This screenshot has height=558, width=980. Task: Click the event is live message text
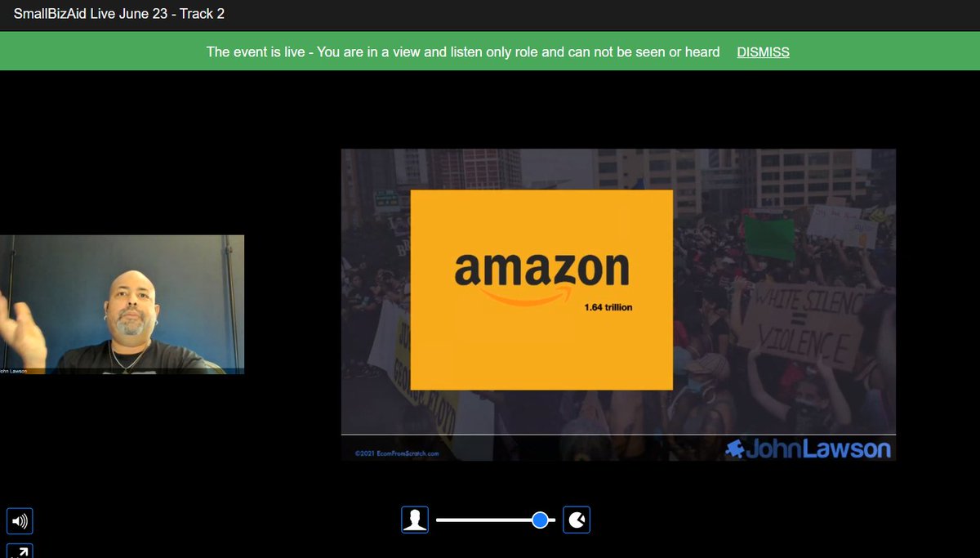[x=463, y=52]
